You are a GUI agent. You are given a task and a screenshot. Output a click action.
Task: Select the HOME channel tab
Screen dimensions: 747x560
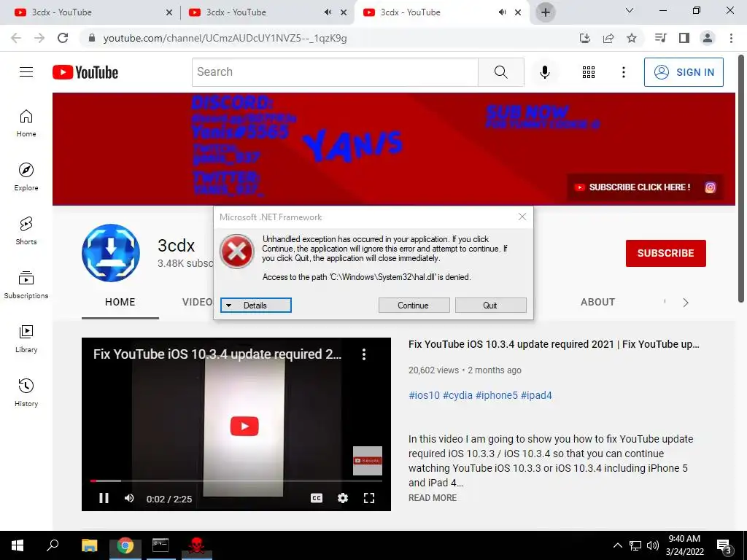[120, 302]
